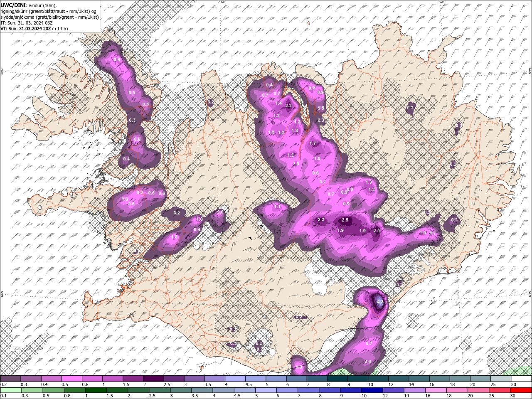Viewport: 532px width, 399px height.
Task: Click the "0.1" label in the lower legend row
Action: [4, 396]
